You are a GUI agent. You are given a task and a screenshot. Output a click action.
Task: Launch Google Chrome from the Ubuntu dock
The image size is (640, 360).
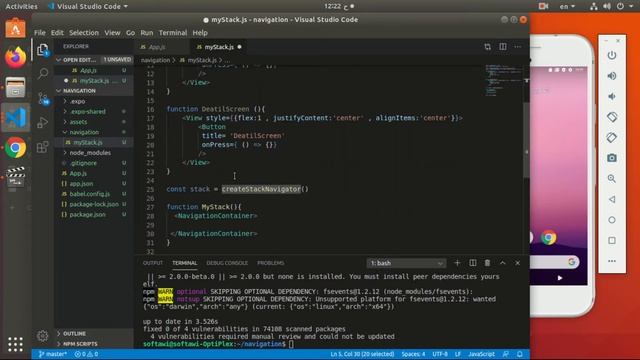coord(16,148)
